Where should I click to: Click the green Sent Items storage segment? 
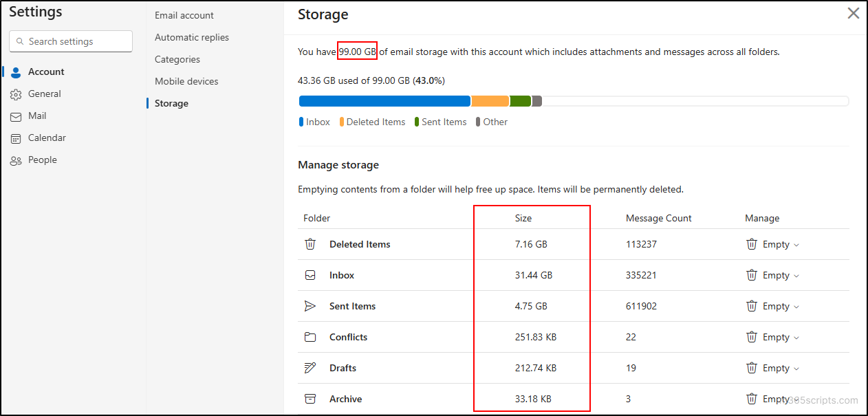(x=520, y=101)
